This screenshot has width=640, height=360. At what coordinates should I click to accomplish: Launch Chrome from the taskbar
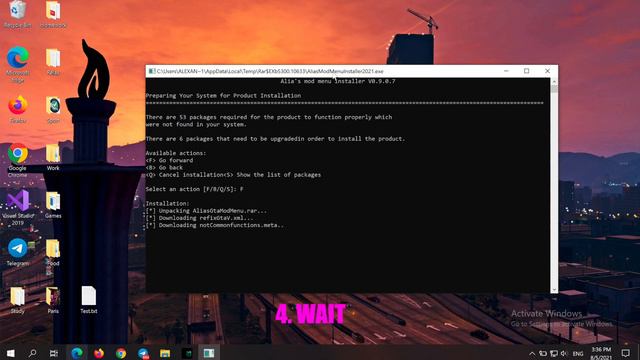[121, 353]
